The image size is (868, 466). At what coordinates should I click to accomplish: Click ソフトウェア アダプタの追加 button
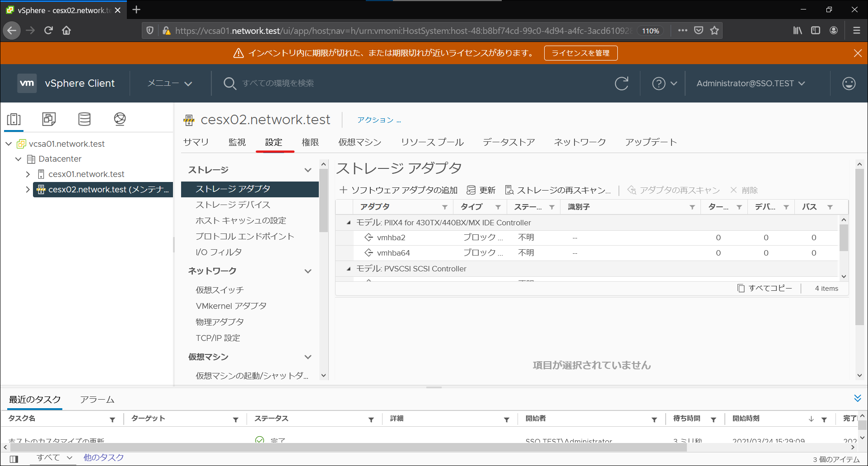click(x=398, y=190)
